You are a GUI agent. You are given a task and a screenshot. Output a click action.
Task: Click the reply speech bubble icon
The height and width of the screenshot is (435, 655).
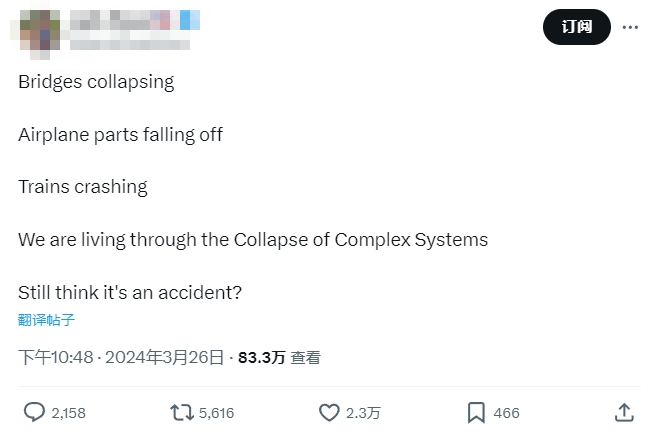(x=34, y=412)
